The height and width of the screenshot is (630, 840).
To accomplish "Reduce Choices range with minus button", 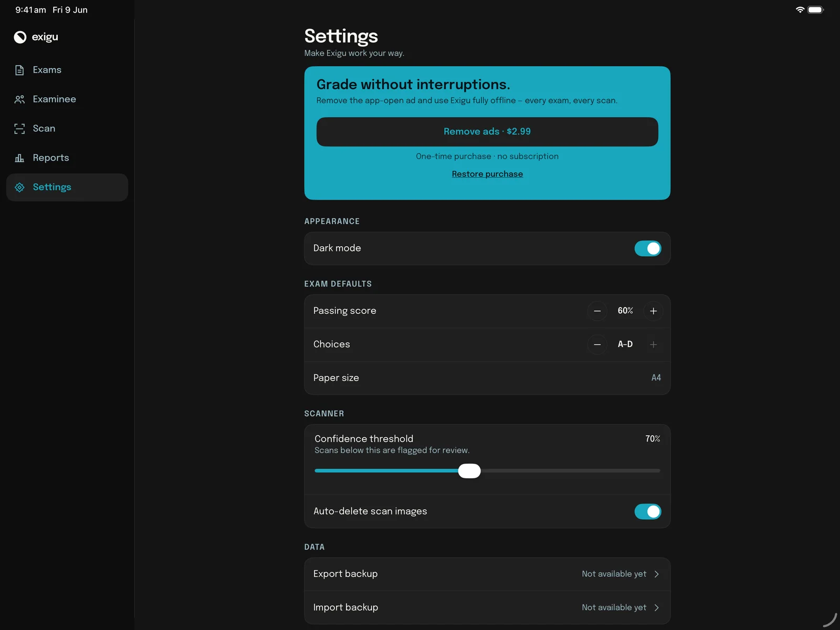I will click(597, 345).
